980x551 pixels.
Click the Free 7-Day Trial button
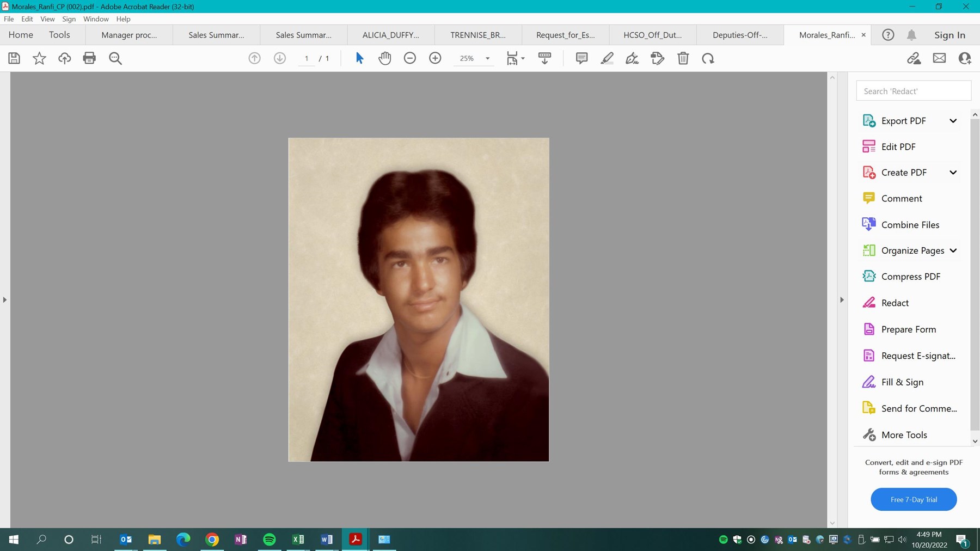(913, 499)
